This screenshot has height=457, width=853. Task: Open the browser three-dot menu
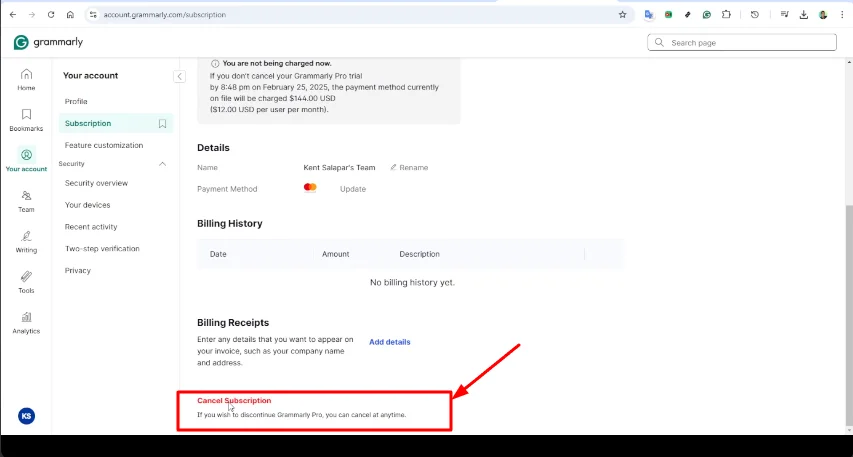(842, 15)
